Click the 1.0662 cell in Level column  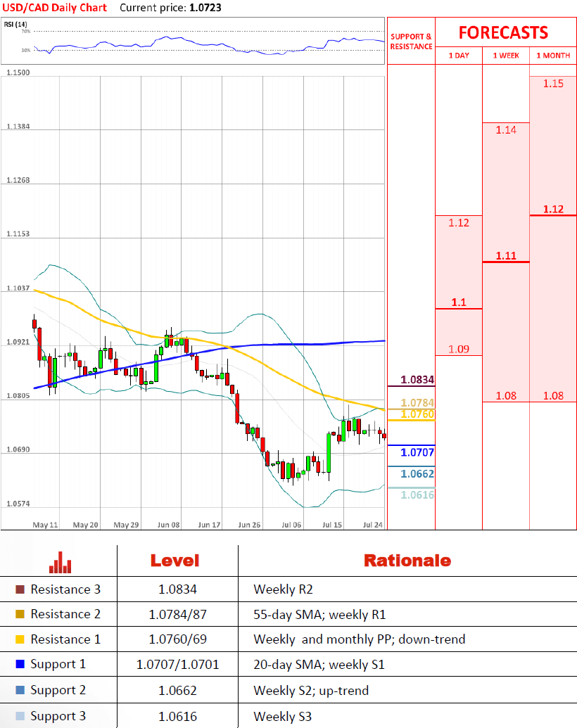click(177, 691)
